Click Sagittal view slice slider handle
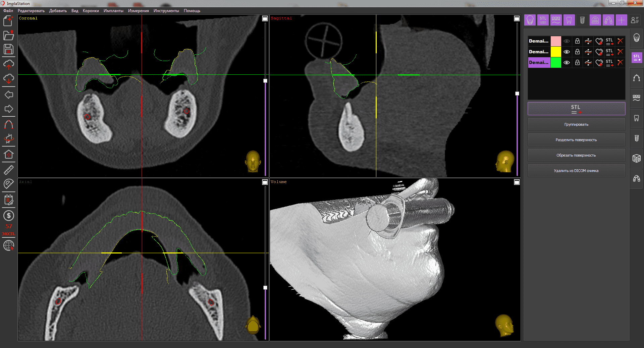644x348 pixels. 517,94
